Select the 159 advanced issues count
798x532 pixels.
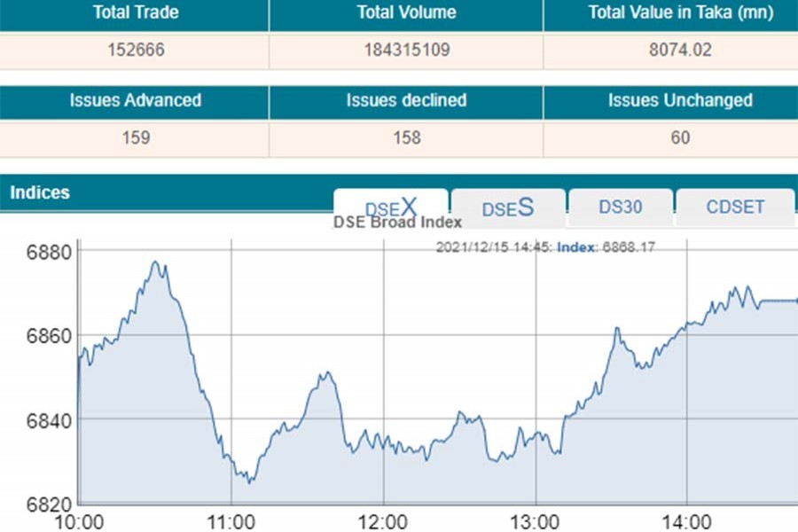tap(136, 137)
